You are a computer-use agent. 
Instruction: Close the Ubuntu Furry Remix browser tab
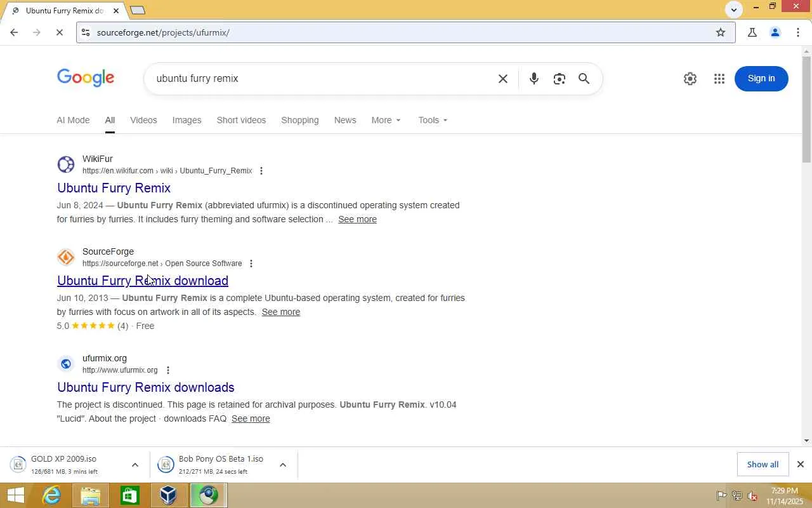pos(116,10)
